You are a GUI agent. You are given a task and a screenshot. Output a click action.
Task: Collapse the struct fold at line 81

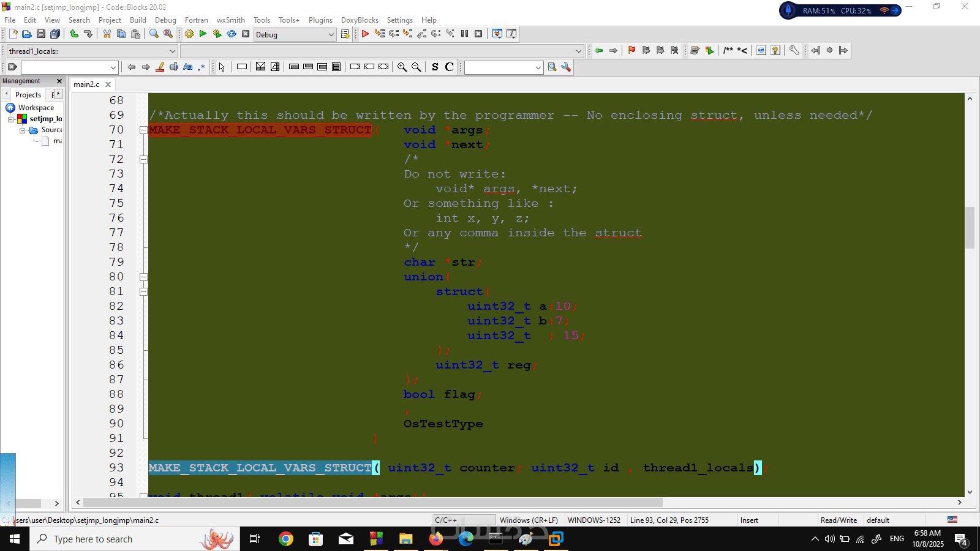click(143, 291)
